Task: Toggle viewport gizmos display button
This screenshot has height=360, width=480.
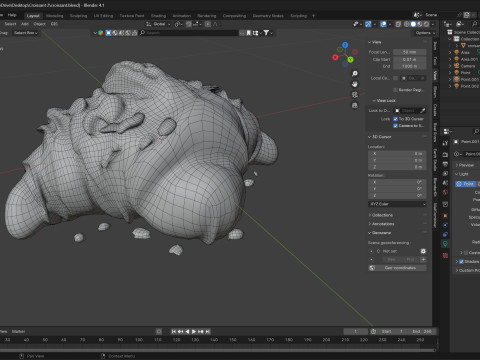Action: [x=368, y=24]
